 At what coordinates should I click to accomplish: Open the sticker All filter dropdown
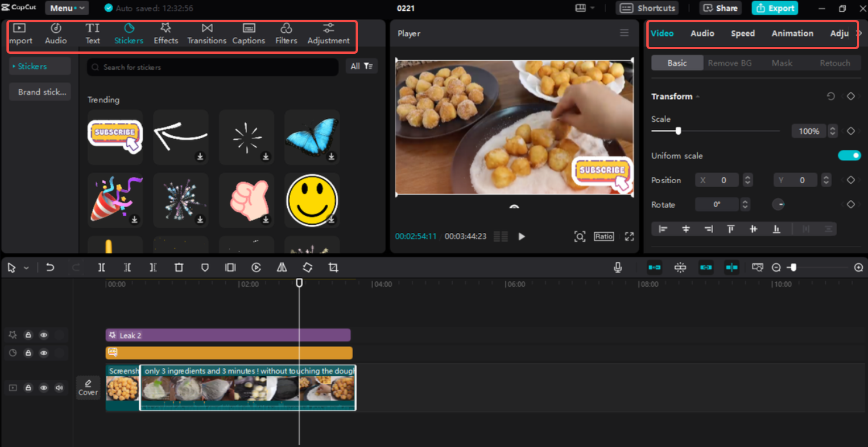(x=361, y=66)
